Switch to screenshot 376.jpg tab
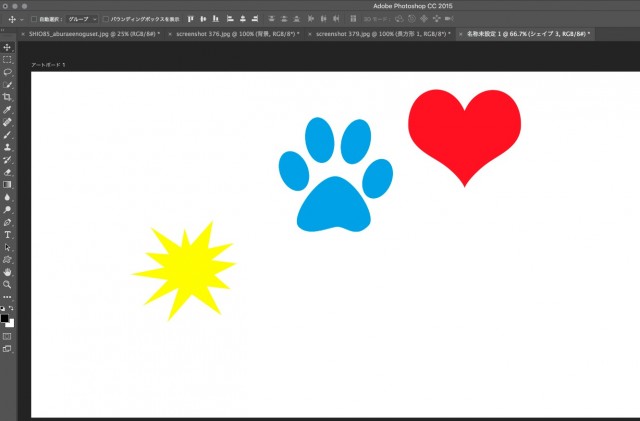The height and width of the screenshot is (421, 640). [x=236, y=33]
